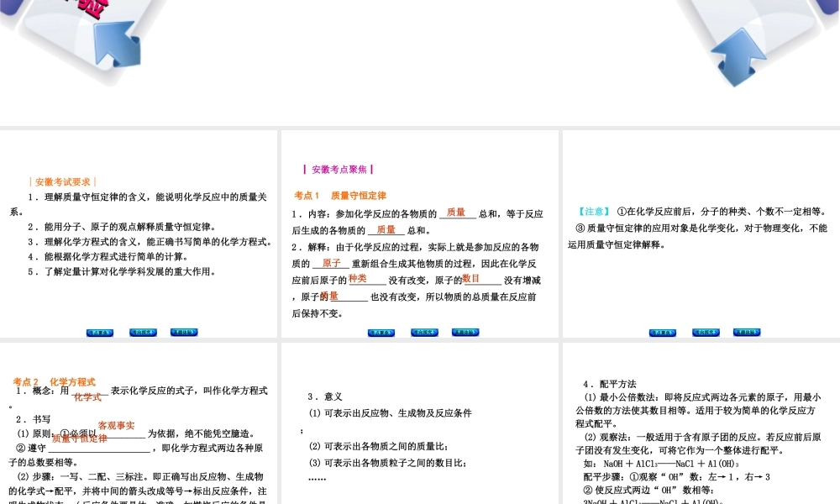Click line 5．了解定量计算对化学学科发展的重大作用
This screenshot has width=840, height=504.
tap(122, 271)
